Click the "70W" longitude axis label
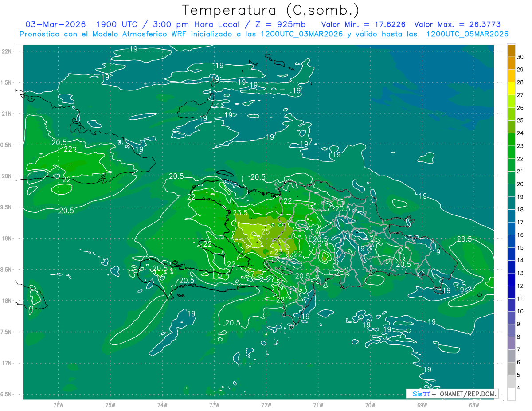This screenshot has height=411, width=532. (370, 405)
